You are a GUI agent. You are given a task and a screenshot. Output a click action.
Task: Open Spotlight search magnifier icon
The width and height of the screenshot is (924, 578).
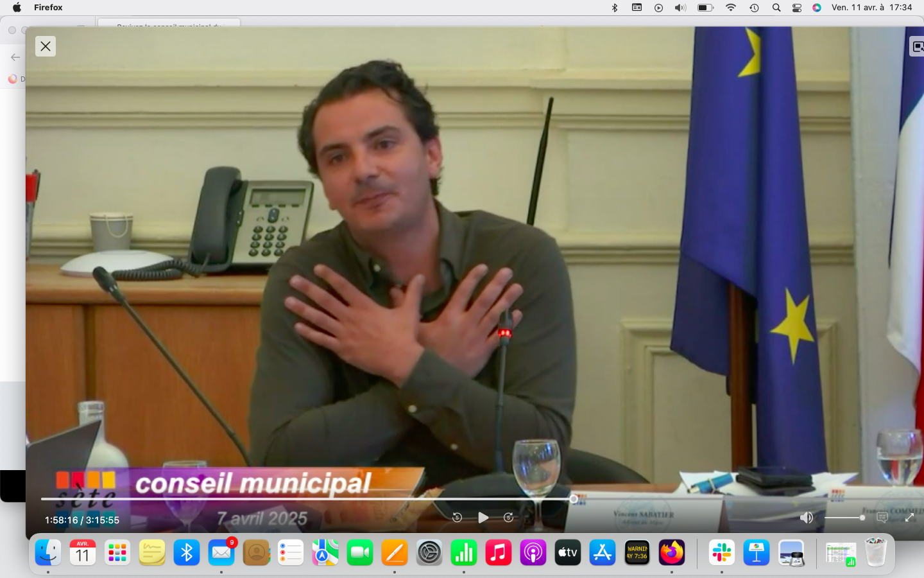tap(776, 8)
